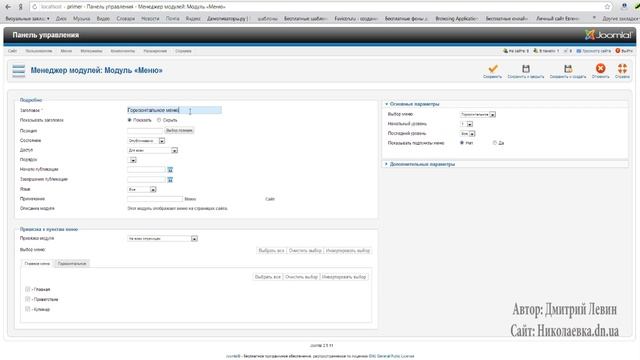Open the Меню menu in the admin menu bar

click(x=66, y=51)
